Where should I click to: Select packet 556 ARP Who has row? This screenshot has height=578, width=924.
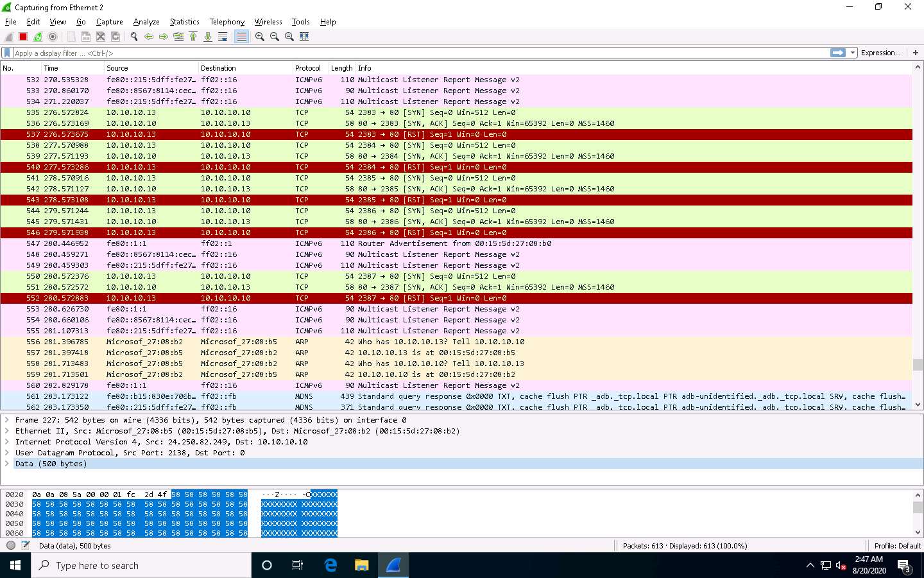coord(456,342)
